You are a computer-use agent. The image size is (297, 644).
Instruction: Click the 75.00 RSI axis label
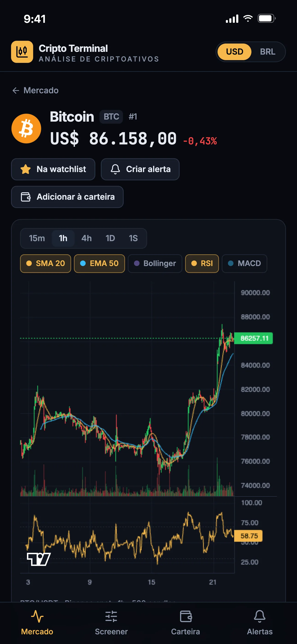click(x=250, y=523)
